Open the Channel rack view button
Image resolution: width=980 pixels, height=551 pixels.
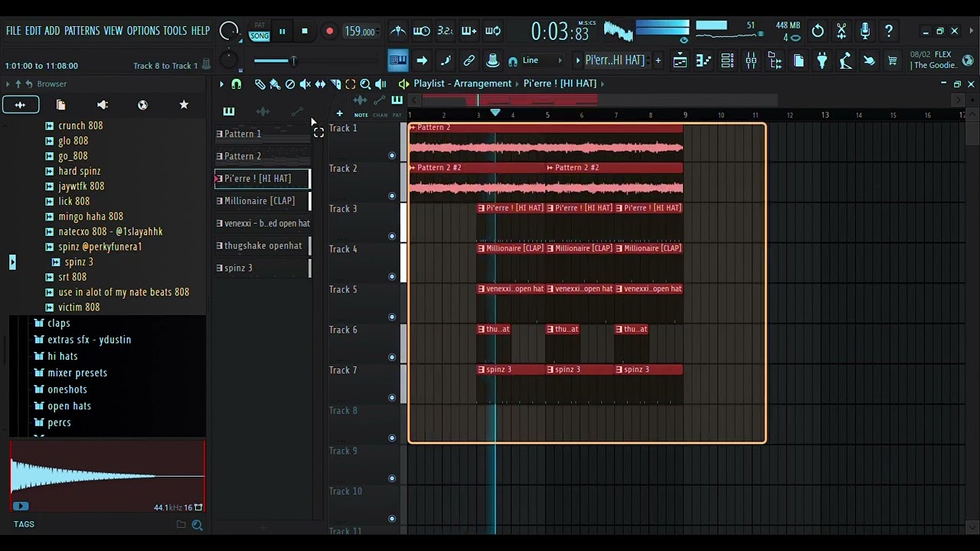727,60
